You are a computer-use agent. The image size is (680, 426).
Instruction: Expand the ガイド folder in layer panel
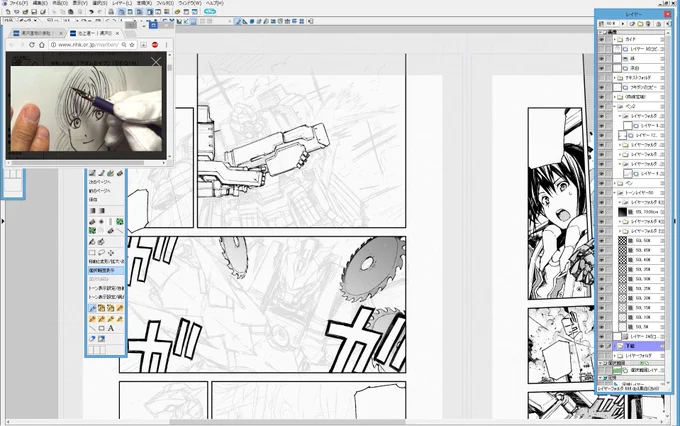click(615, 39)
